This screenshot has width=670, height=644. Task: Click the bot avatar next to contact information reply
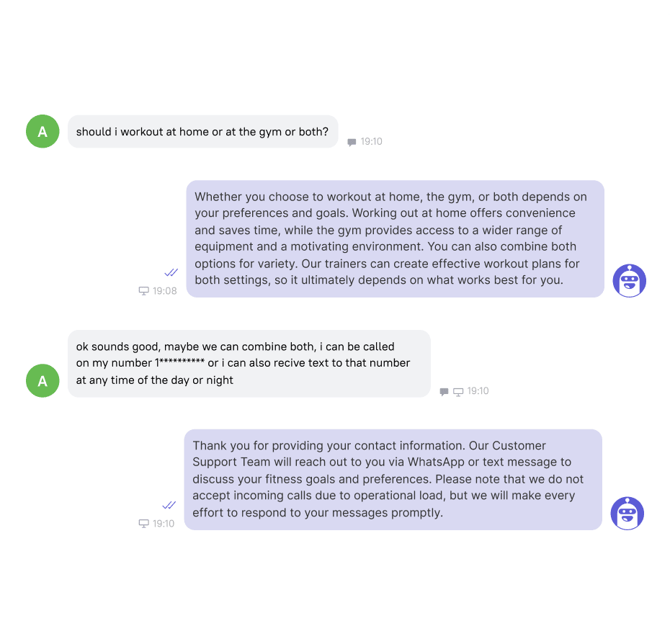click(x=627, y=513)
